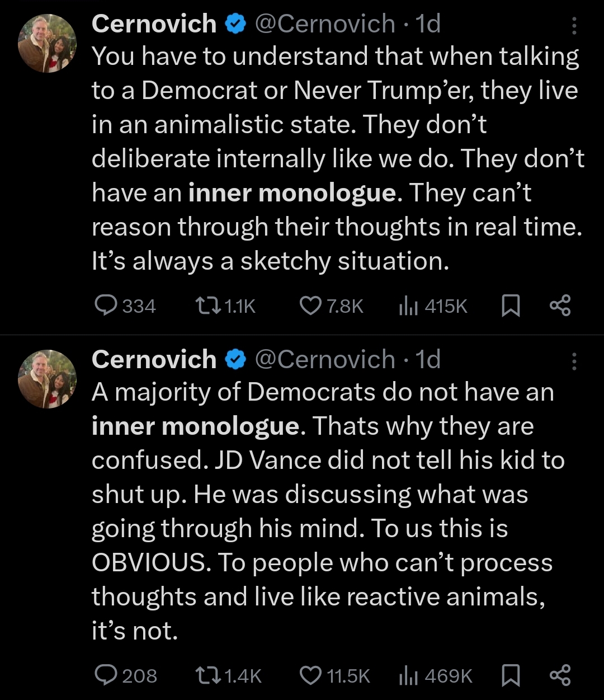The height and width of the screenshot is (700, 604).
Task: Like the tweet with 7.8K likes
Action: pyautogui.click(x=309, y=306)
